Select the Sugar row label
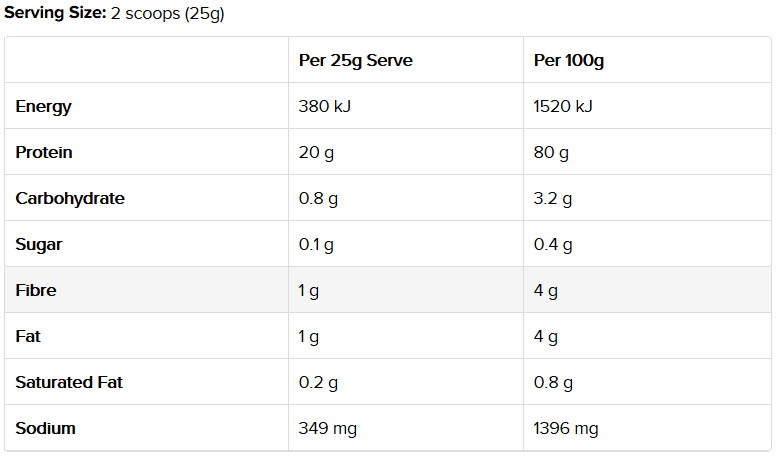Image resolution: width=783 pixels, height=458 pixels. (38, 245)
